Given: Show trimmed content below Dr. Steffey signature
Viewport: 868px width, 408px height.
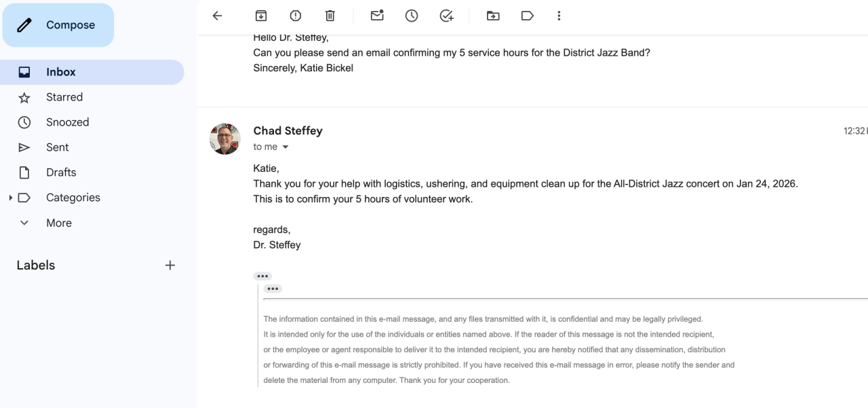Looking at the screenshot, I should click(262, 276).
